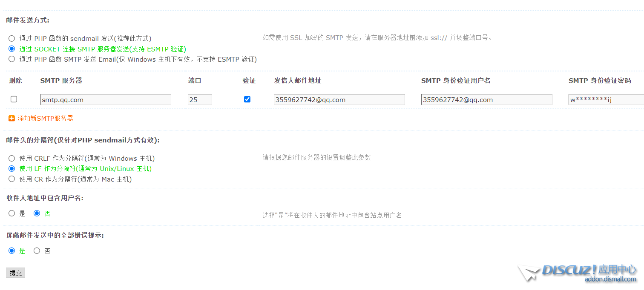Click the port field showing 25
Viewport: 644px width, 290px height.
200,100
